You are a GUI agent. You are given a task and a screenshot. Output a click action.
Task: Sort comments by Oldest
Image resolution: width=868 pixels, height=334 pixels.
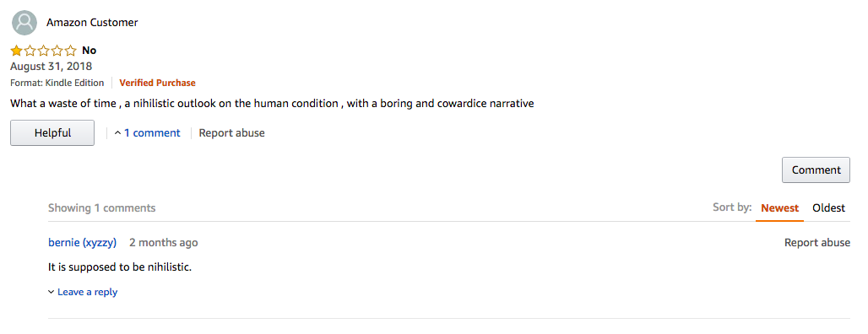point(828,208)
